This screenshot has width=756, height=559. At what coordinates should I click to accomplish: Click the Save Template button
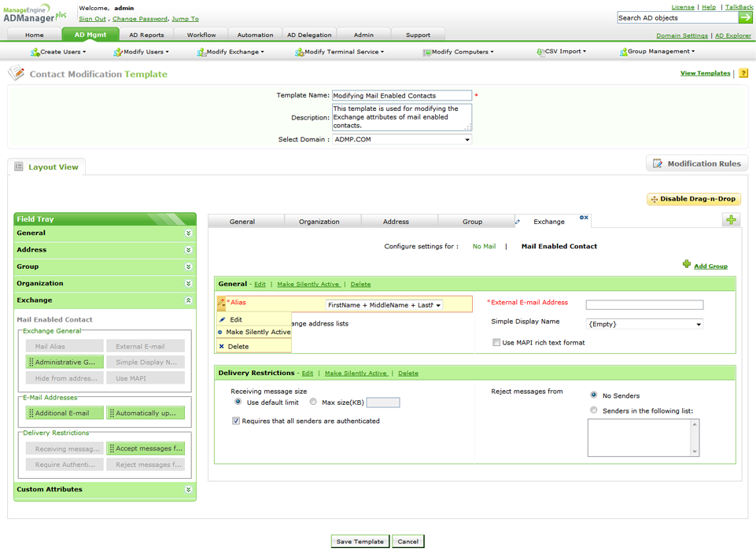click(360, 542)
